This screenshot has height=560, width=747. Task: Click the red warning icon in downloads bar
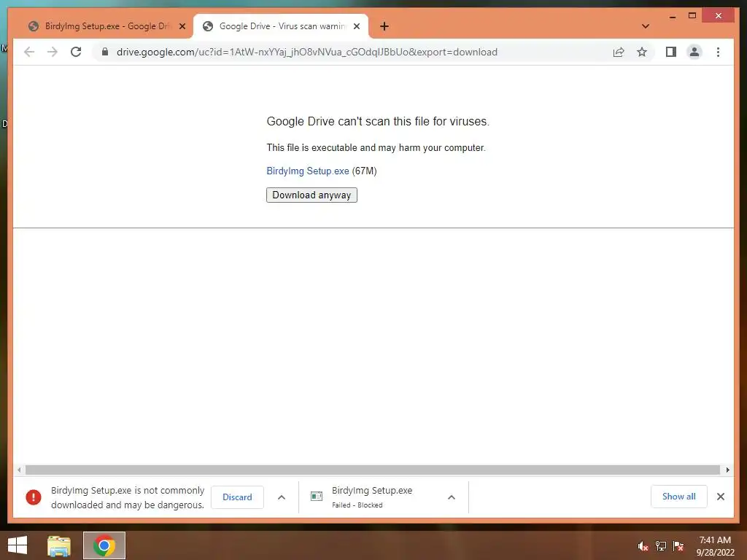click(34, 497)
